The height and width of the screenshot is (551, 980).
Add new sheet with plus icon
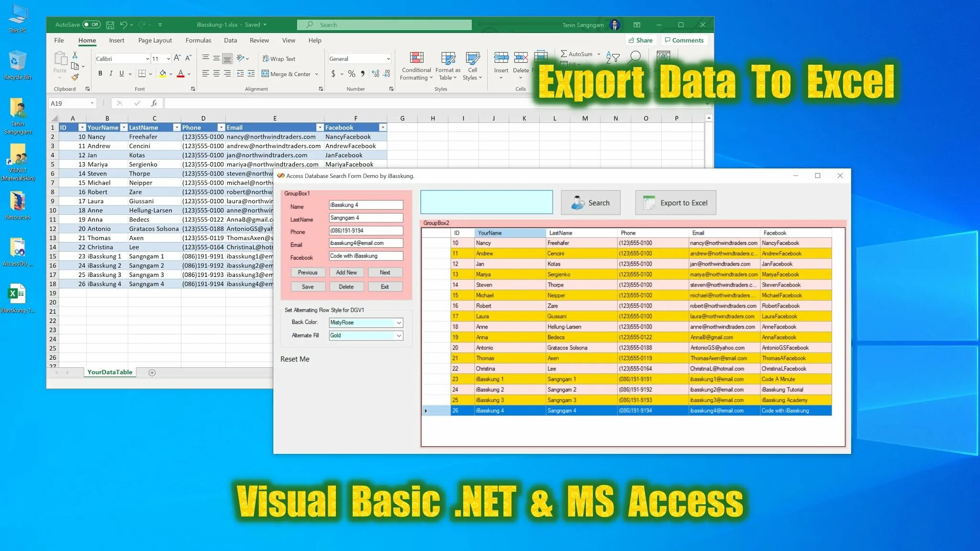click(x=152, y=373)
